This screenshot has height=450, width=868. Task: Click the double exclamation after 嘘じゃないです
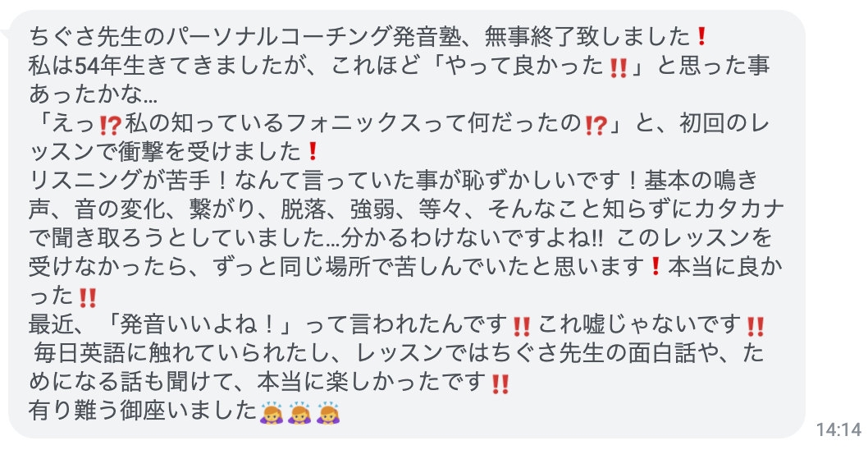[x=755, y=327]
